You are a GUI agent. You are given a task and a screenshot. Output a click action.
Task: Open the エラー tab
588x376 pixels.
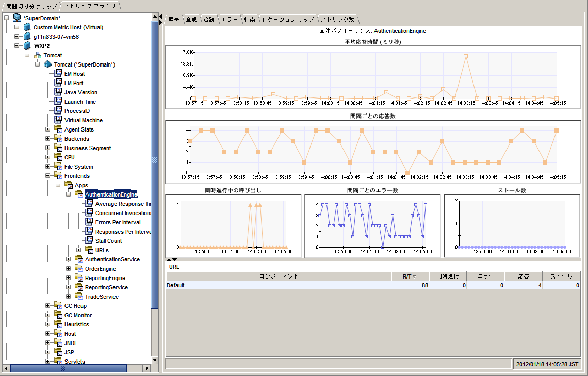pyautogui.click(x=229, y=19)
